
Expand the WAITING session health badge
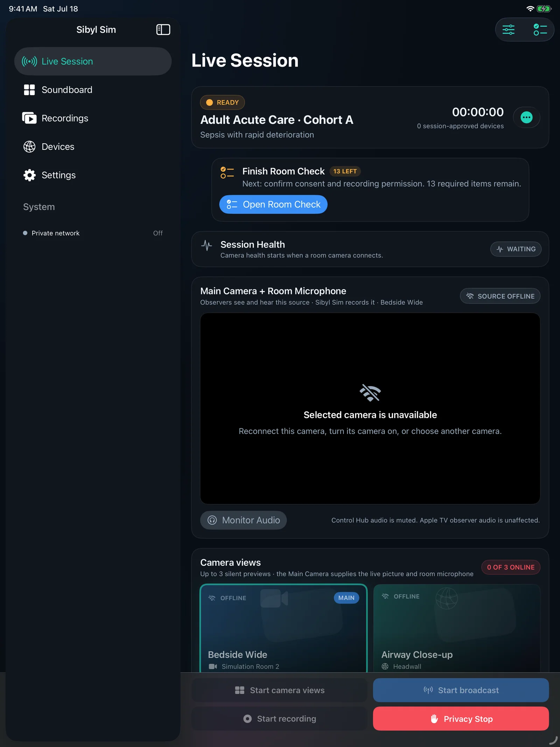[516, 249]
